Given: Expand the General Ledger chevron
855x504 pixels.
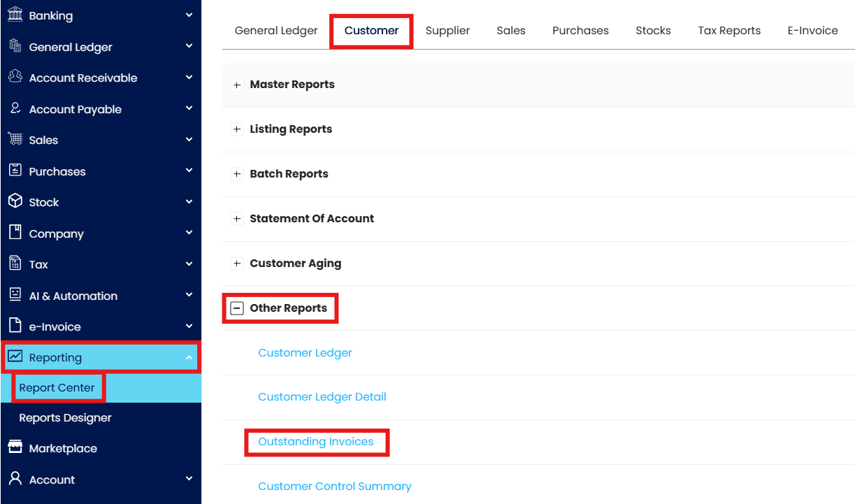Looking at the screenshot, I should coord(189,46).
